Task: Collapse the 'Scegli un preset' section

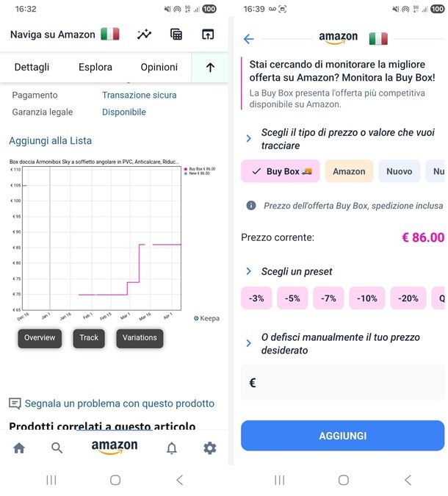Action: point(249,272)
